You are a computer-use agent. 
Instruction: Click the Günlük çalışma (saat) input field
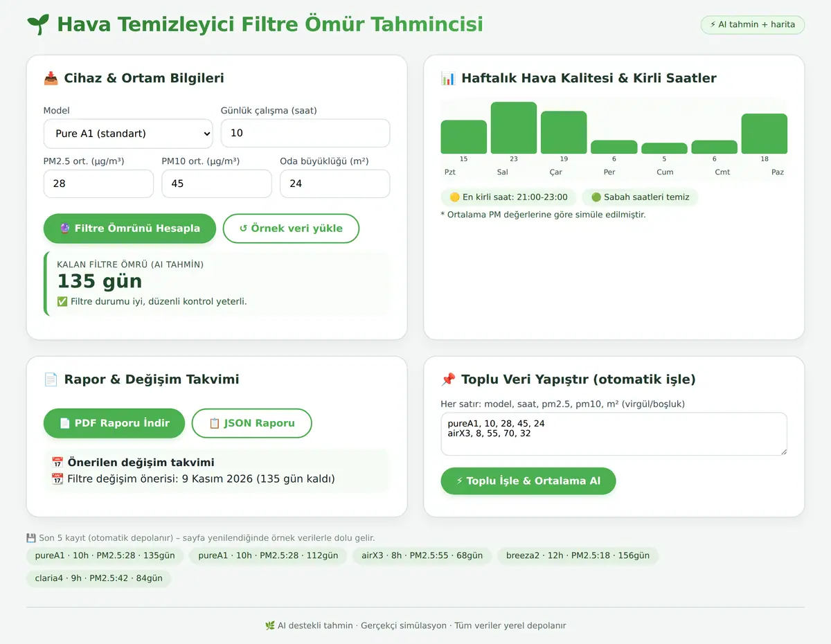click(305, 133)
